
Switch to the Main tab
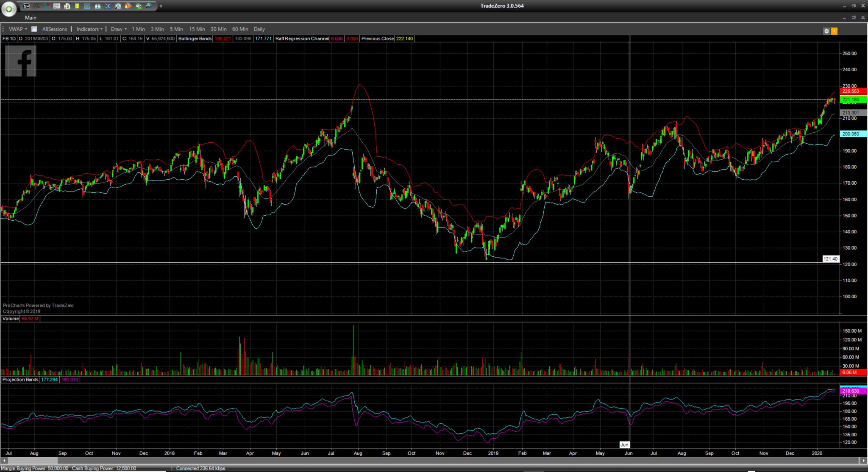coord(31,18)
